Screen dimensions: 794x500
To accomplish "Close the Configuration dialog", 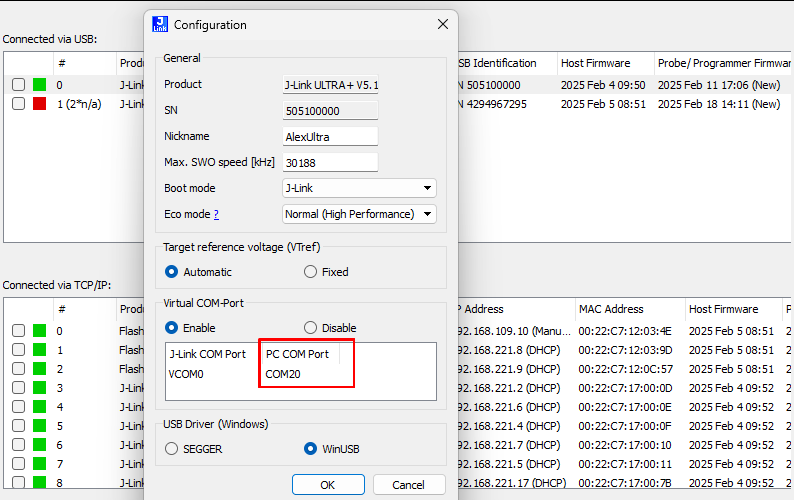I will 443,24.
